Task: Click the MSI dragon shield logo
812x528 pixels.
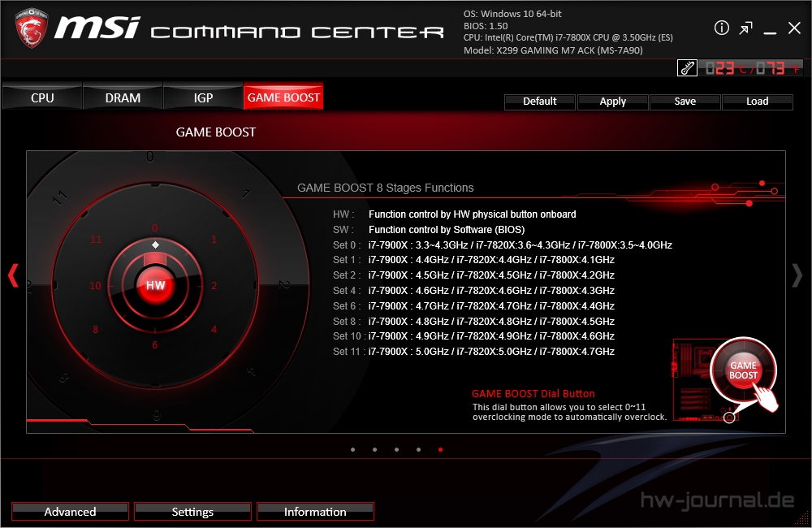Action: tap(32, 28)
